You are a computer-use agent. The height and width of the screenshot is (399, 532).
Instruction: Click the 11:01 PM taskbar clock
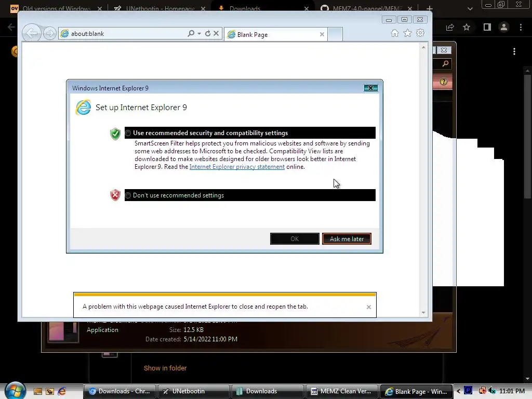click(x=512, y=391)
